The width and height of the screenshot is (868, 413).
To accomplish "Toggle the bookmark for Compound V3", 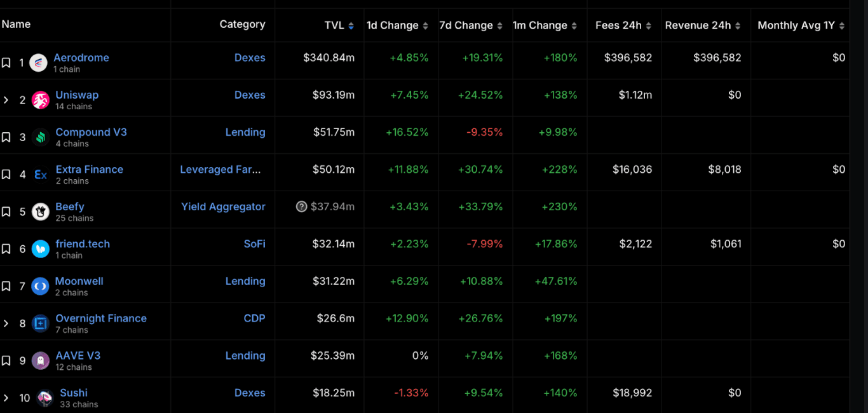I will tap(6, 137).
